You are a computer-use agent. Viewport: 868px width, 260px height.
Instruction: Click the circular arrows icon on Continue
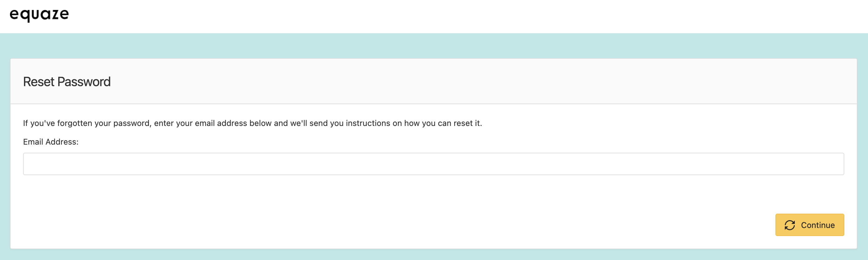point(789,225)
